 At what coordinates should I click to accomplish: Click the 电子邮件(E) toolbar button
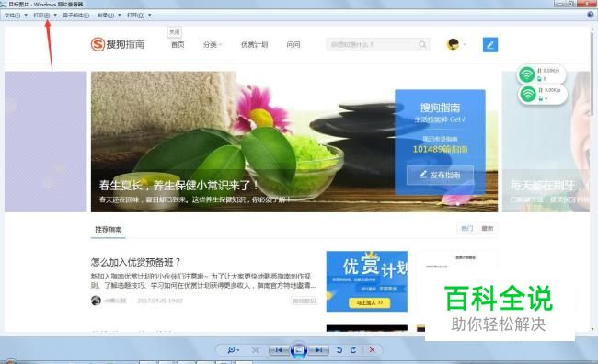click(x=75, y=16)
